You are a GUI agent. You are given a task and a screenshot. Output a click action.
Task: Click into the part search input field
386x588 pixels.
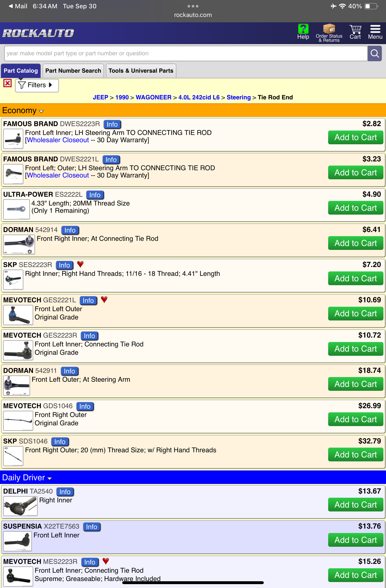[185, 53]
